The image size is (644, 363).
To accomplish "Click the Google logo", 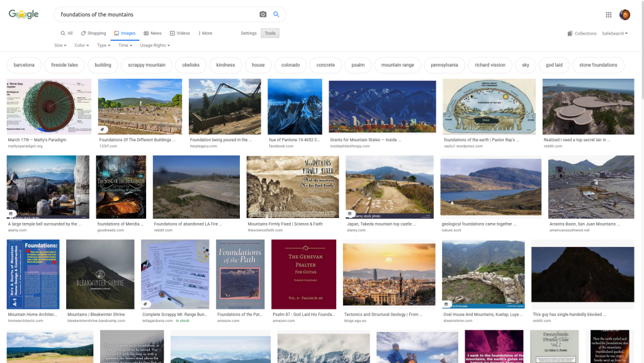I will [23, 14].
